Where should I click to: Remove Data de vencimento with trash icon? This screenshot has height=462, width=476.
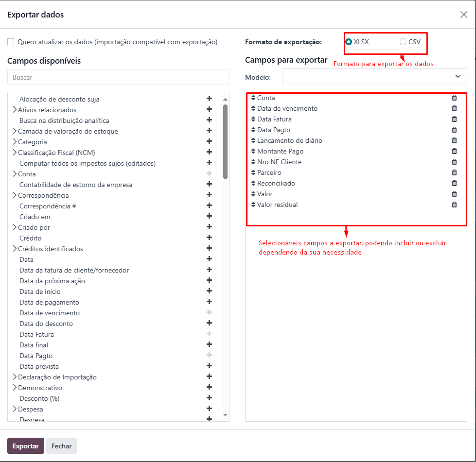(x=454, y=108)
